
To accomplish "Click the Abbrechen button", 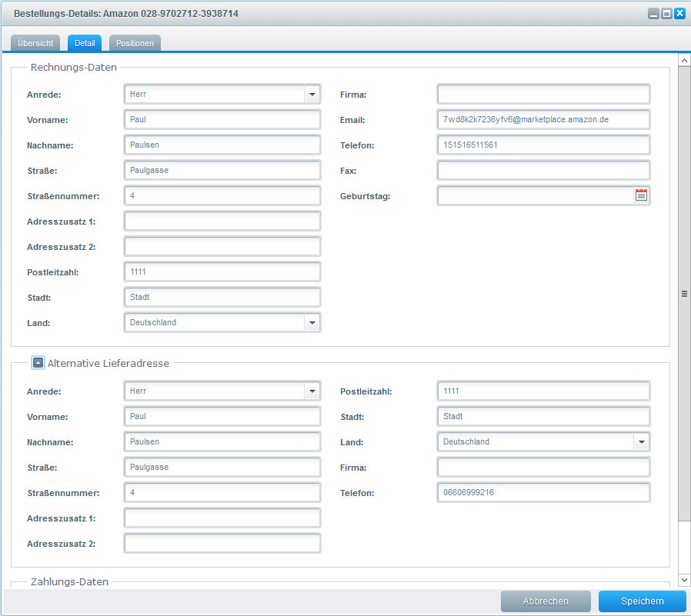I will (546, 601).
